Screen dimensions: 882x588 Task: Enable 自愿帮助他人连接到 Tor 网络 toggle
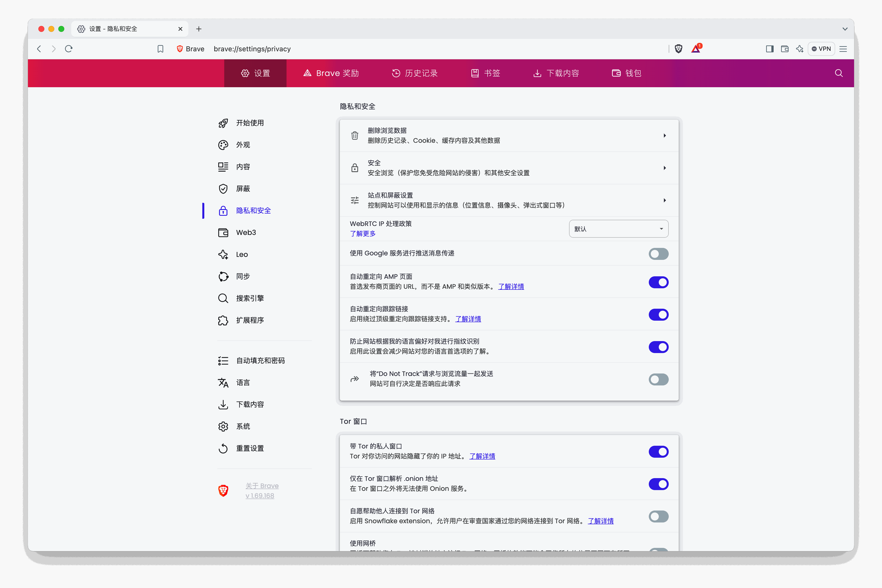[x=659, y=516]
